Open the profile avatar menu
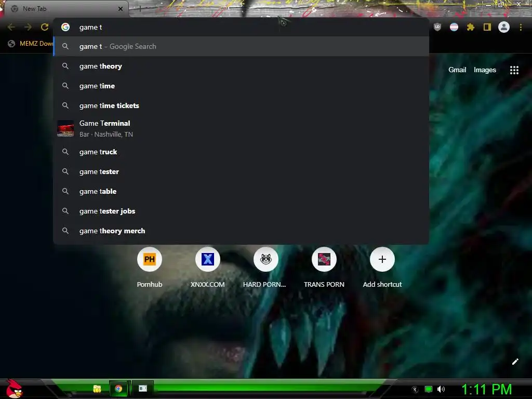This screenshot has width=532, height=399. point(504,27)
